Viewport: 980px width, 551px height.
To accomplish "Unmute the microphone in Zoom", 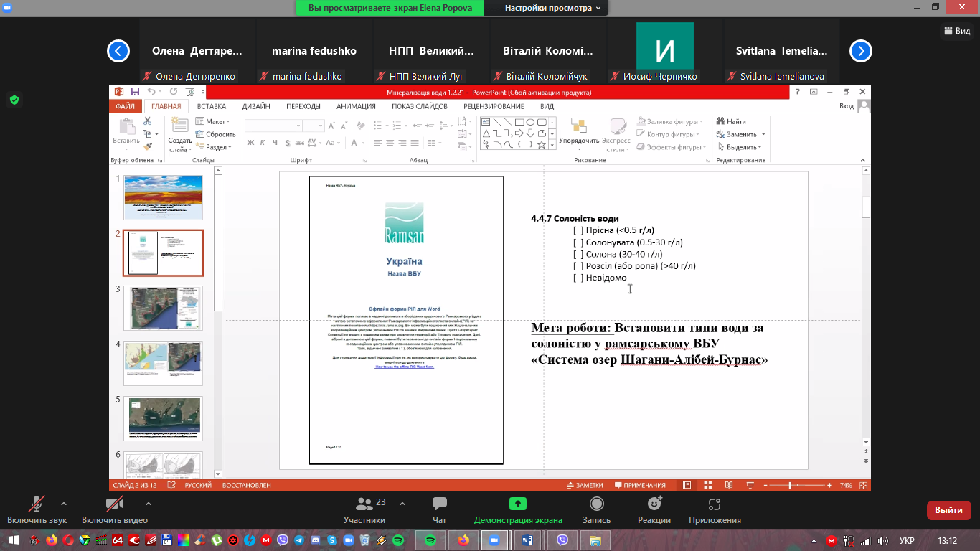I will click(37, 504).
